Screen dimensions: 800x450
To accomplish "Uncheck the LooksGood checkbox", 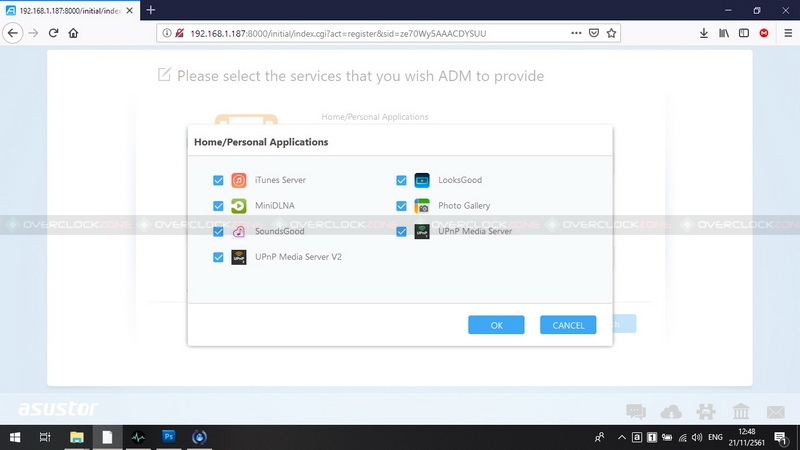I will pyautogui.click(x=402, y=180).
